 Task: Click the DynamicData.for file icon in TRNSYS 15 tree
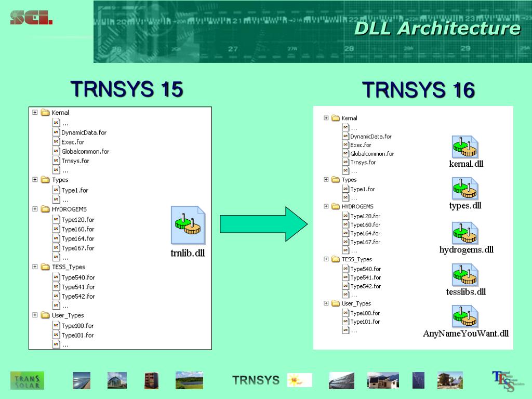56,132
